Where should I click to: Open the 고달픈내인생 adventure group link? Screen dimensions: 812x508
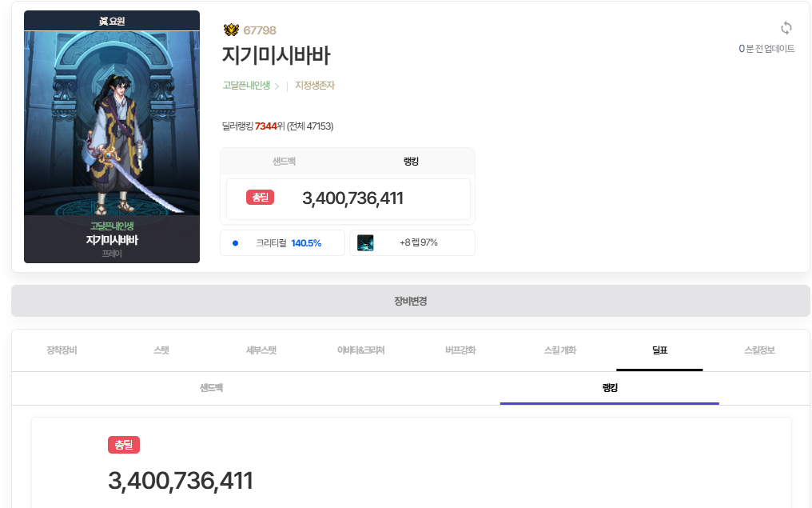tap(246, 86)
